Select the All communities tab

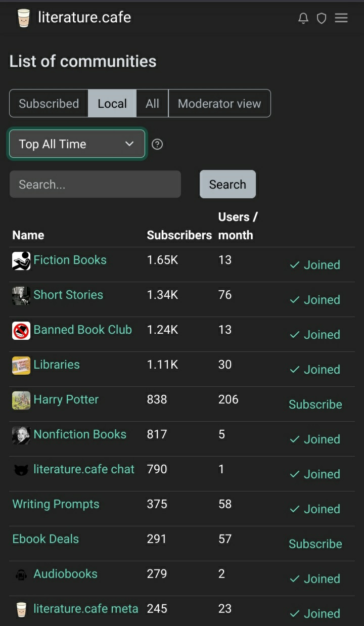pyautogui.click(x=152, y=104)
